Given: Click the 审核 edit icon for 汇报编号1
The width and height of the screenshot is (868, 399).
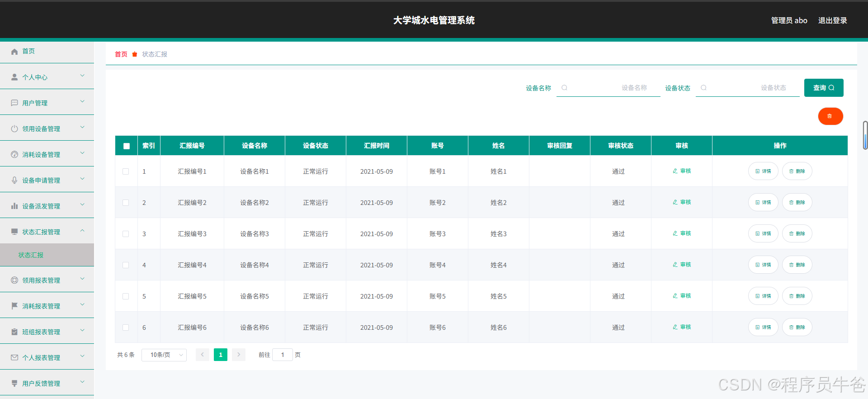Looking at the screenshot, I should point(675,171).
